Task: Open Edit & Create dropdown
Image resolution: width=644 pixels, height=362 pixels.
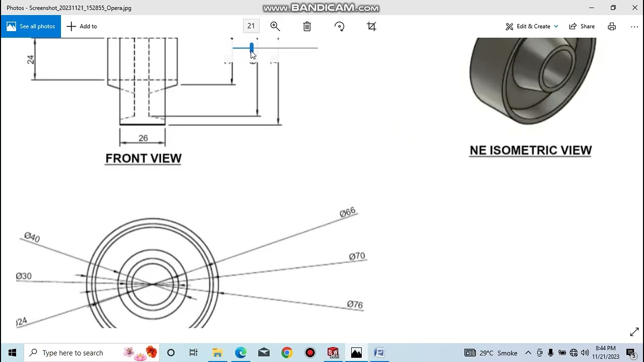Action: [532, 26]
